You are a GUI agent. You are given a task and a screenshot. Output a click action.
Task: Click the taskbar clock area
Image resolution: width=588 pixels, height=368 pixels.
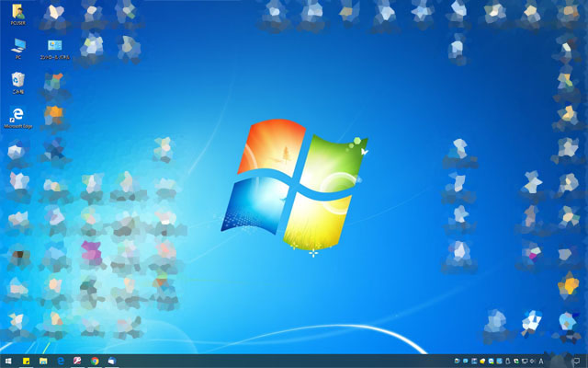coord(559,361)
